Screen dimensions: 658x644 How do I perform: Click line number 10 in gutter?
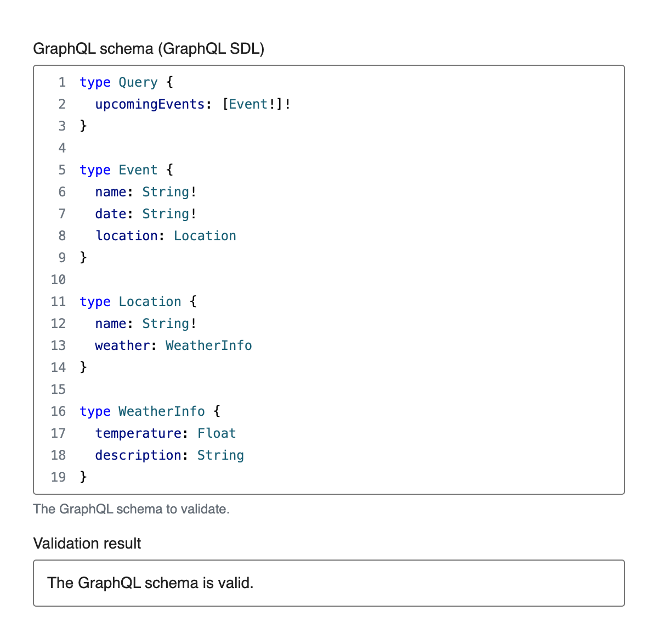(x=58, y=280)
